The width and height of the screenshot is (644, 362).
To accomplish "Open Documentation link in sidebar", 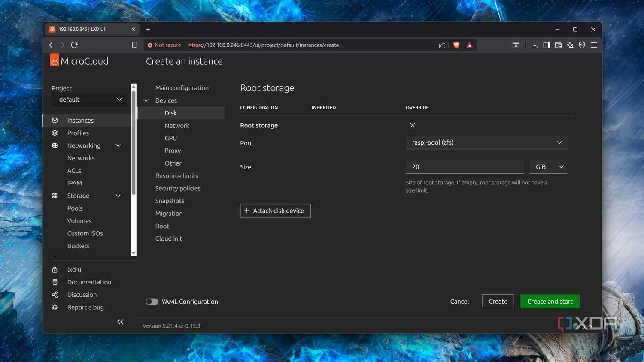I will (x=89, y=282).
